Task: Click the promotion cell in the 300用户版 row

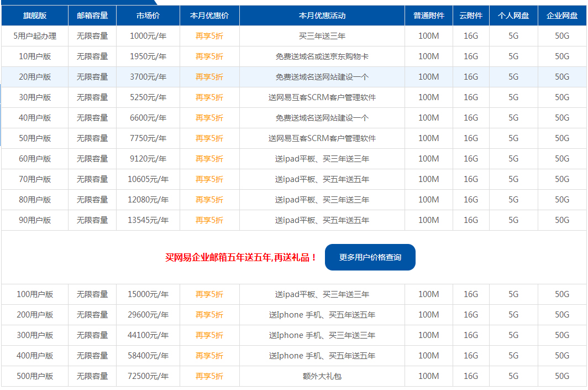Action: coord(322,335)
